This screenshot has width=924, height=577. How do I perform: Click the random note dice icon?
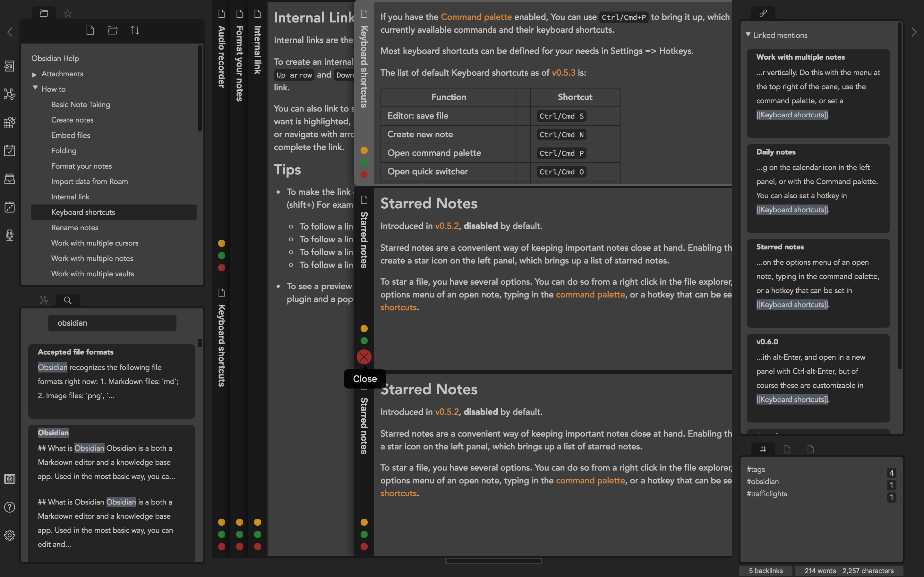coord(10,207)
